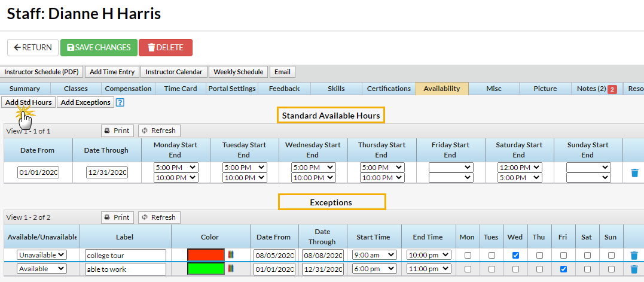This screenshot has height=282, width=644.
Task: Delete the college tour exception row
Action: 634,255
